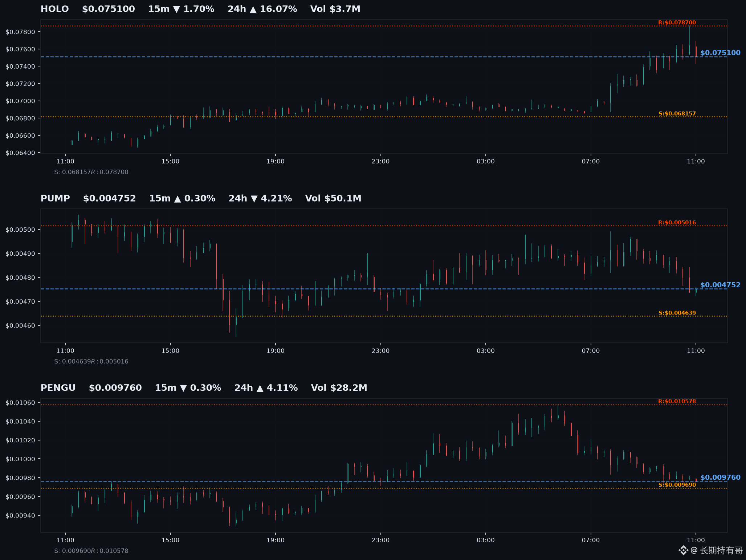Screen dimensions: 746x560
Task: Click the 07:00 time label under HOLO chart
Action: click(x=591, y=161)
